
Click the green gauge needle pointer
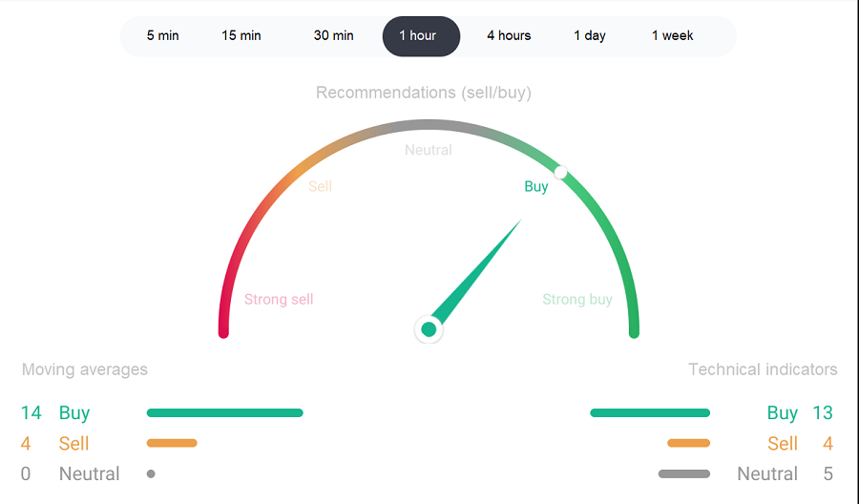coord(477,272)
